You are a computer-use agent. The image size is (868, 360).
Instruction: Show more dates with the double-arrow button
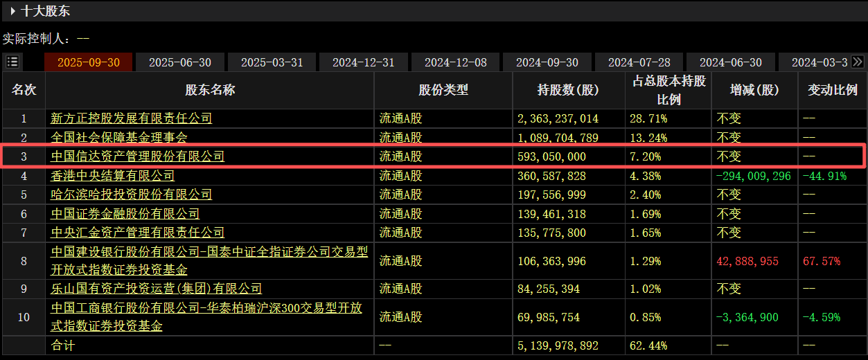[858, 62]
